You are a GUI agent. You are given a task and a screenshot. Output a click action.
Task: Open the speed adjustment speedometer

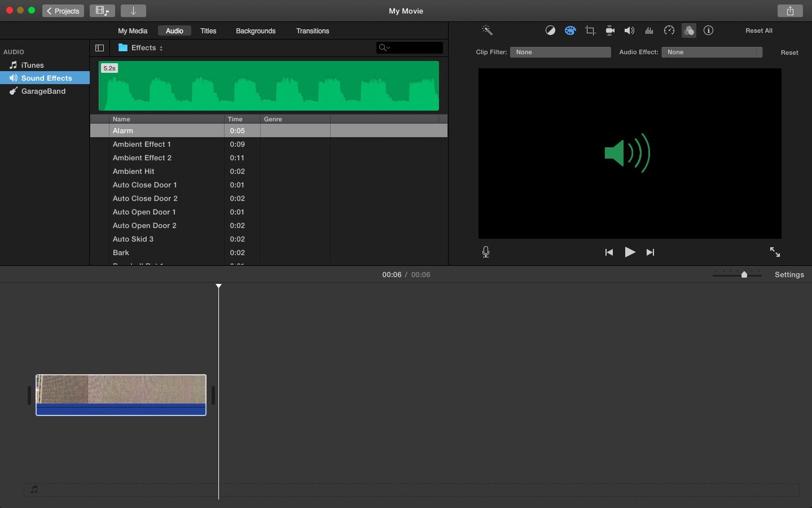[669, 30]
